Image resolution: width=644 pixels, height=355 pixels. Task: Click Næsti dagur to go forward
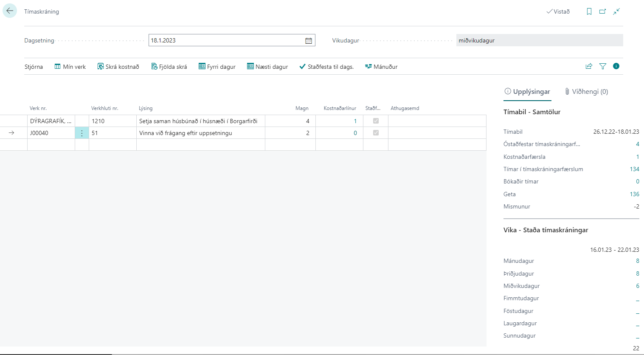tap(267, 67)
